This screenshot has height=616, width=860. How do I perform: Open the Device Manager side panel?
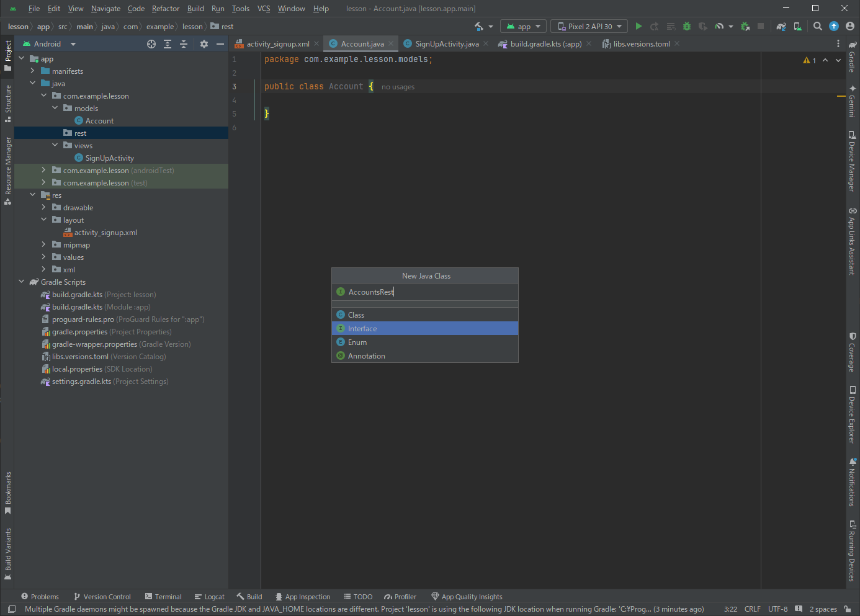852,161
